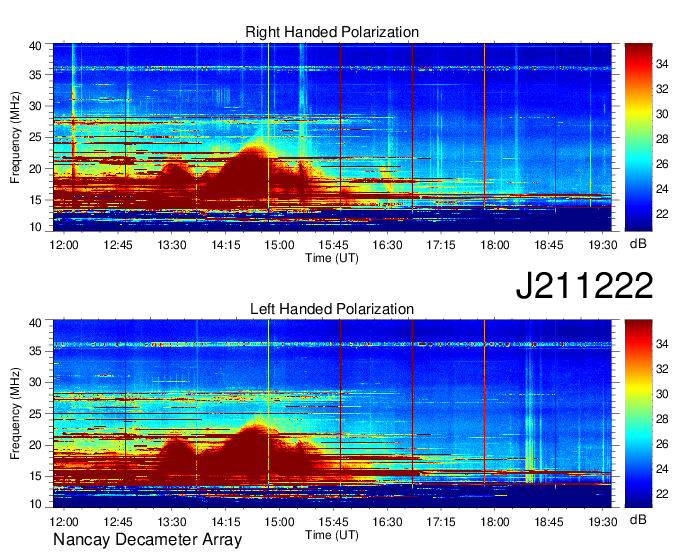Click the "30" frequency tick of Right Handed plot
The image size is (680, 552).
[35, 106]
